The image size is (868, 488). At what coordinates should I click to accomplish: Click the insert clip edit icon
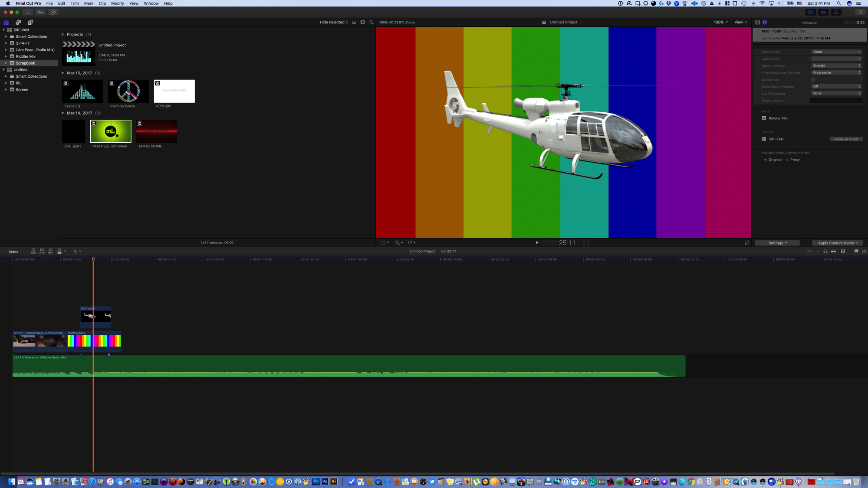(42, 251)
